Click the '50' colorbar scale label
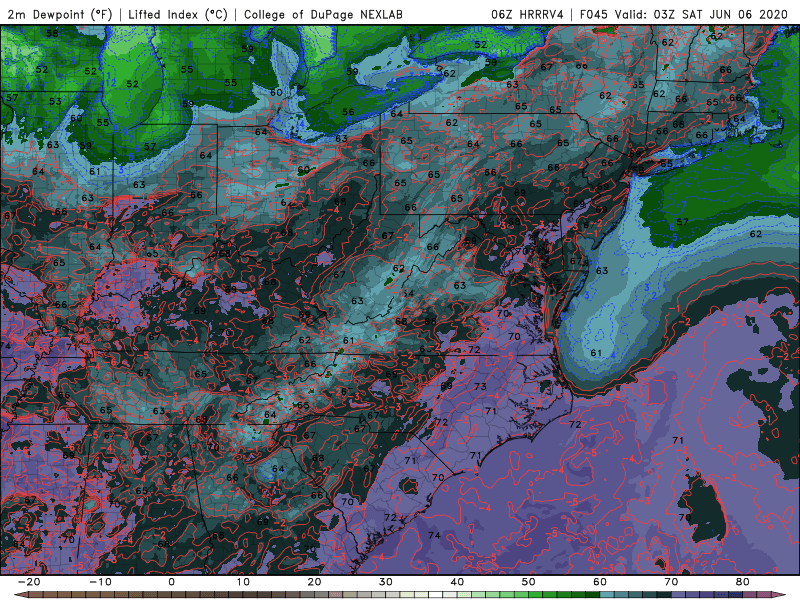The image size is (800, 600). tap(529, 582)
